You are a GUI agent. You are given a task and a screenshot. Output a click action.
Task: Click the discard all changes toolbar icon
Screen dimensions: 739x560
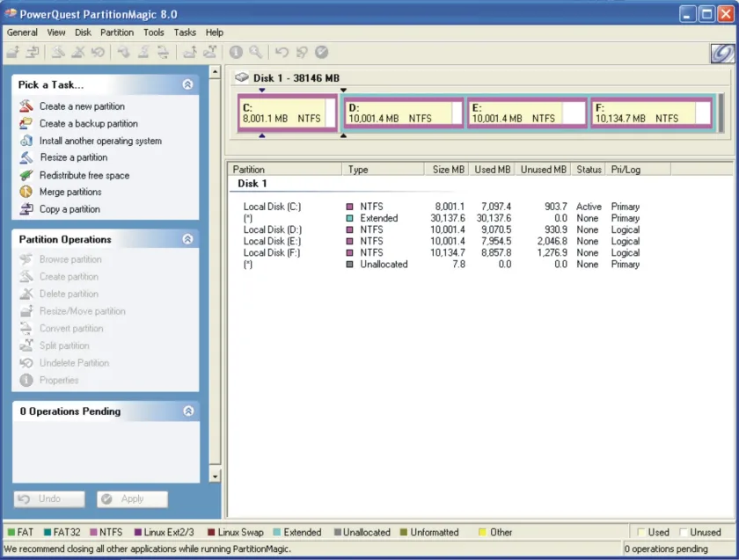(x=302, y=52)
